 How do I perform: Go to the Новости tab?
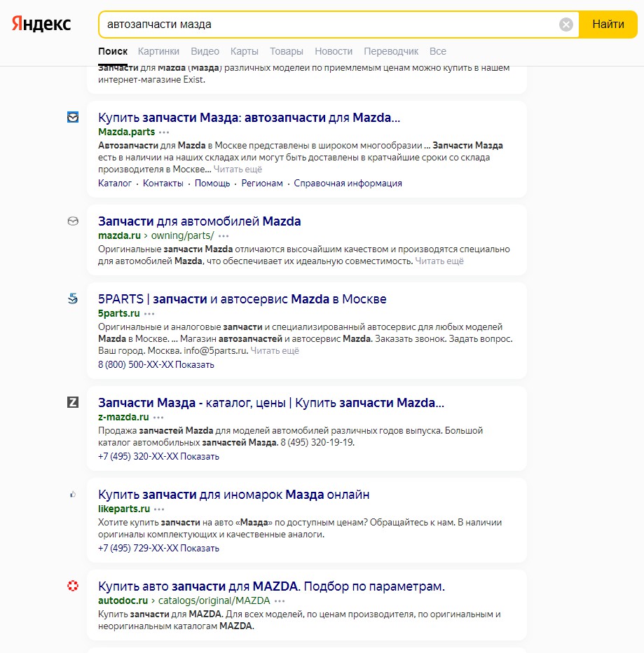pos(334,51)
